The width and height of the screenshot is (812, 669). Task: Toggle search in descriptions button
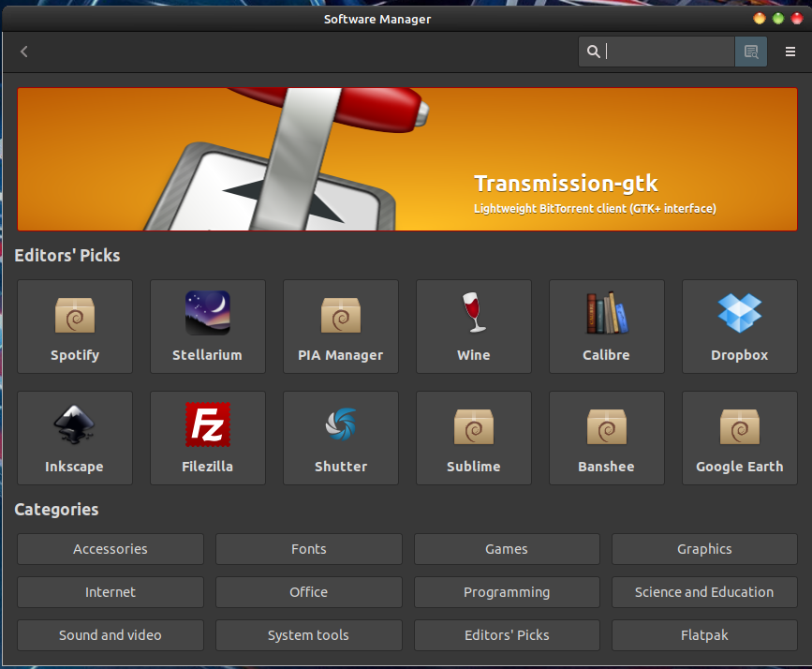751,52
